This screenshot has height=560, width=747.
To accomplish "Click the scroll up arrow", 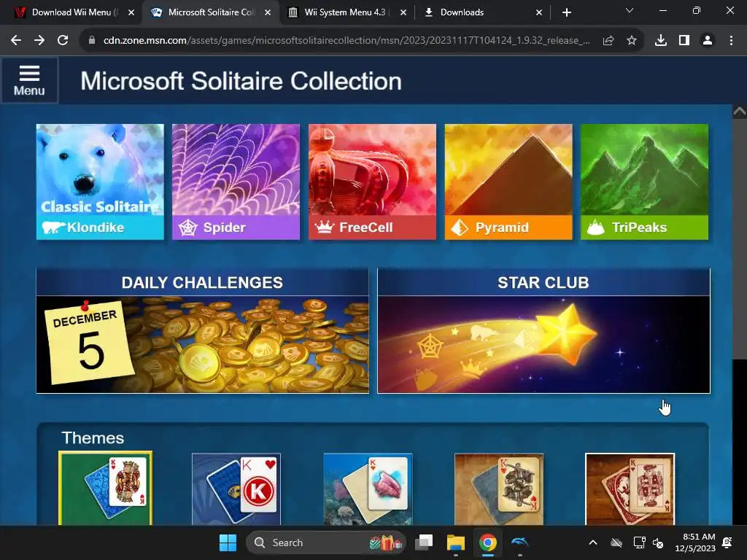I will pos(740,112).
